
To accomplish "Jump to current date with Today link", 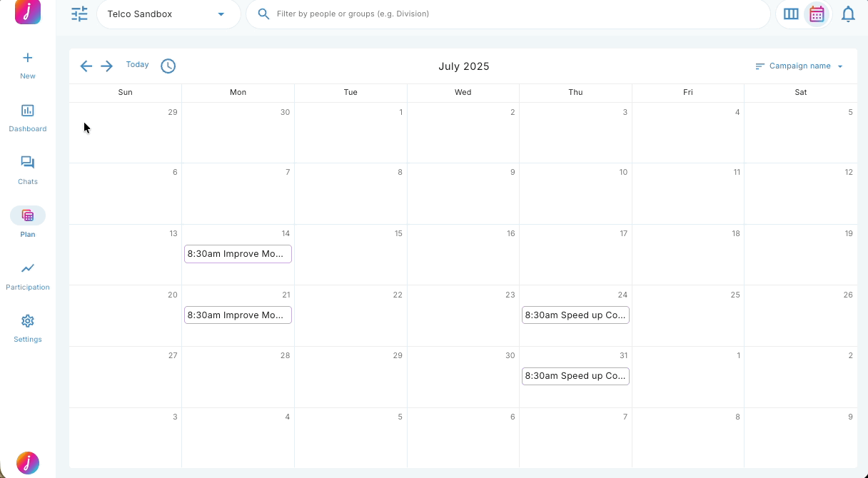I will (x=137, y=64).
